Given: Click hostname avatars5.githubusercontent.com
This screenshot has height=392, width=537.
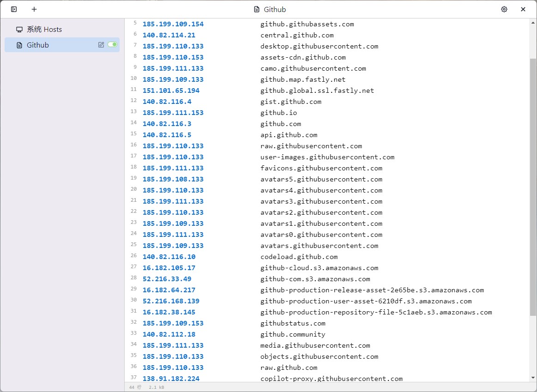Looking at the screenshot, I should 321,180.
